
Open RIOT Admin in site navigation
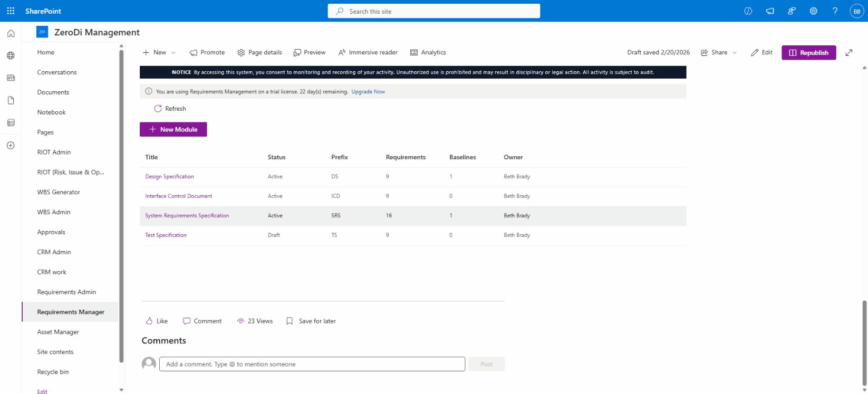click(x=54, y=152)
